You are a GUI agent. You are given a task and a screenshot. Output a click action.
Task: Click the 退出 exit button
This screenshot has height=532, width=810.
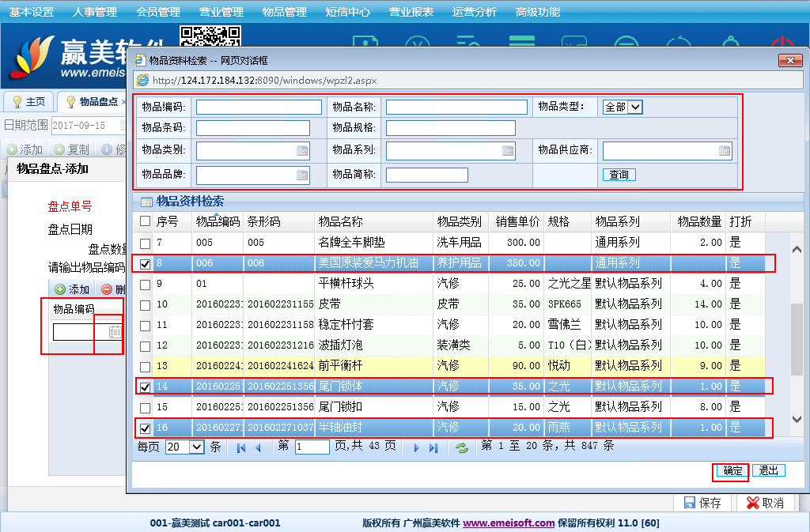point(768,470)
